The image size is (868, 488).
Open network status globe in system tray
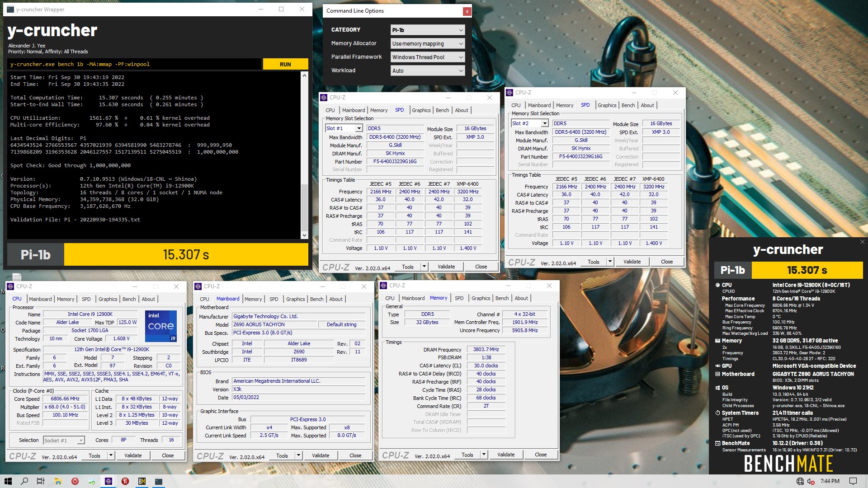tap(800, 481)
